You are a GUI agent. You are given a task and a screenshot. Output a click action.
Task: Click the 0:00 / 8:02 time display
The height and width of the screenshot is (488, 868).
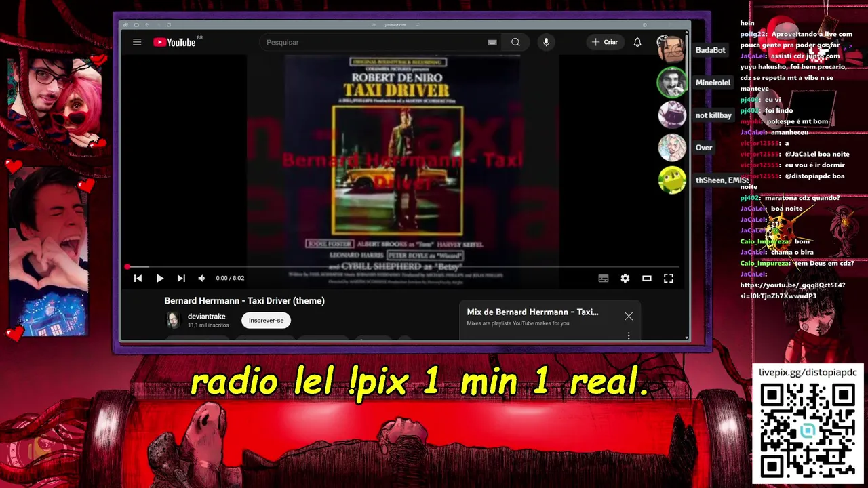(x=230, y=278)
